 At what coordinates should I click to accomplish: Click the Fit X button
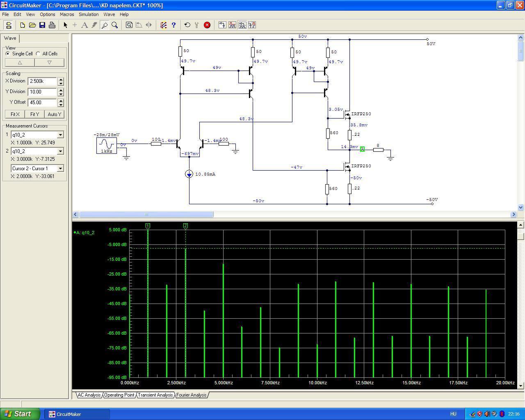[15, 114]
